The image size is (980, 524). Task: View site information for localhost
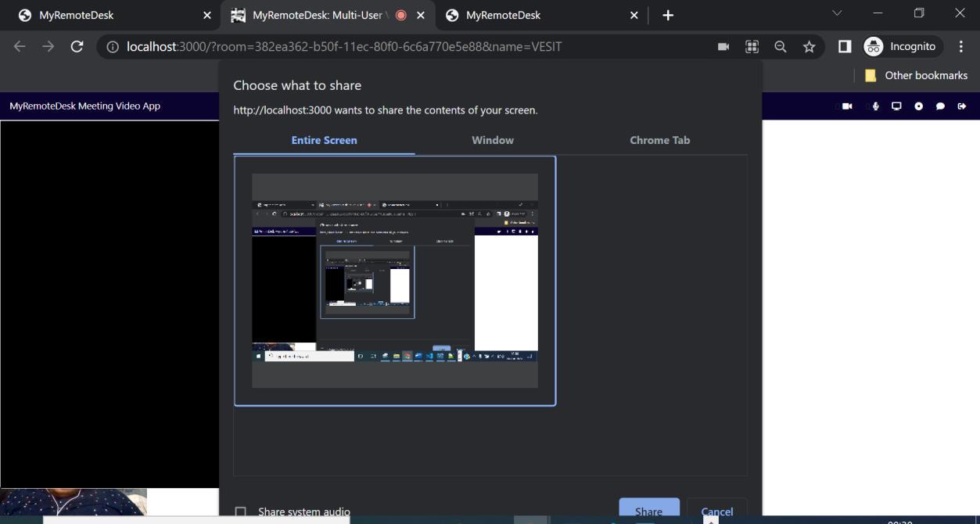(x=113, y=47)
